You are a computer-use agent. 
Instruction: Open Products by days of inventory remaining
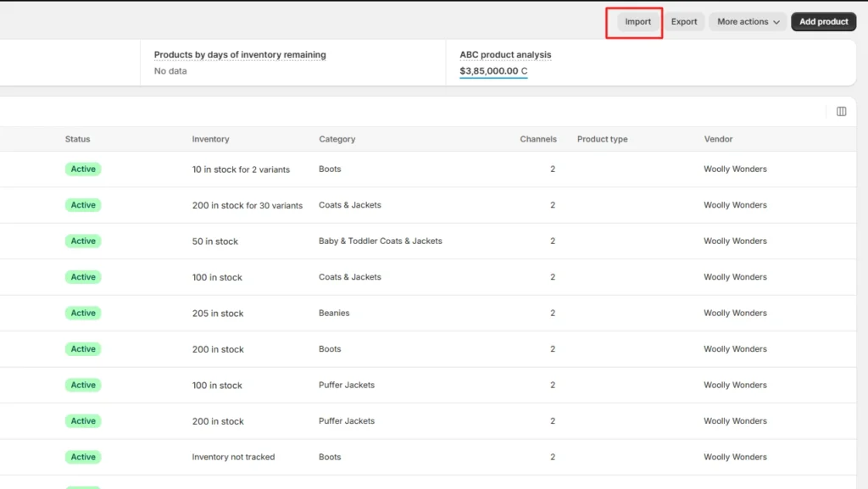click(240, 55)
